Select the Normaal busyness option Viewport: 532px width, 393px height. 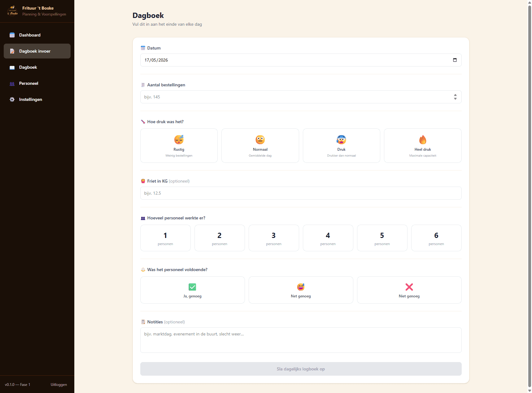click(260, 145)
